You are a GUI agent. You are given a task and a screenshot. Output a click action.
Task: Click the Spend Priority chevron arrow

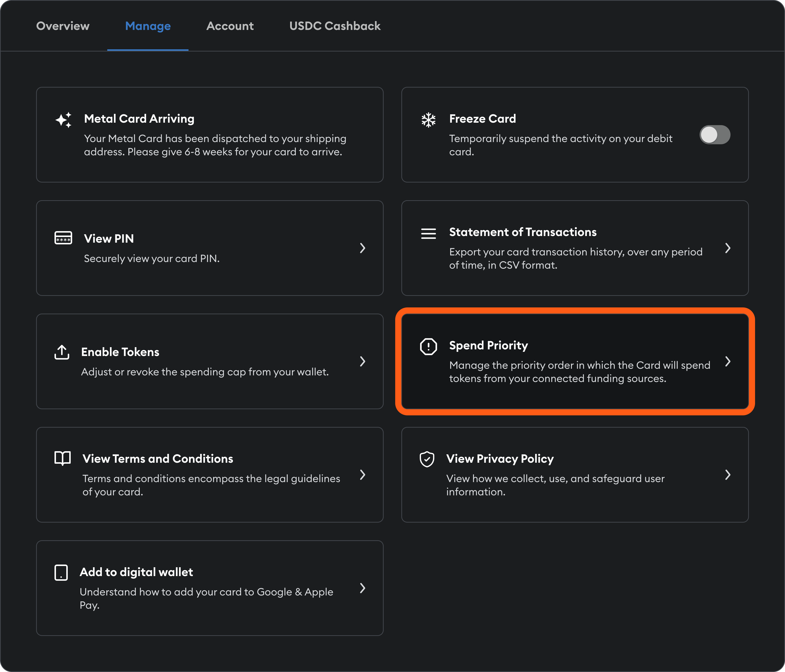tap(728, 361)
